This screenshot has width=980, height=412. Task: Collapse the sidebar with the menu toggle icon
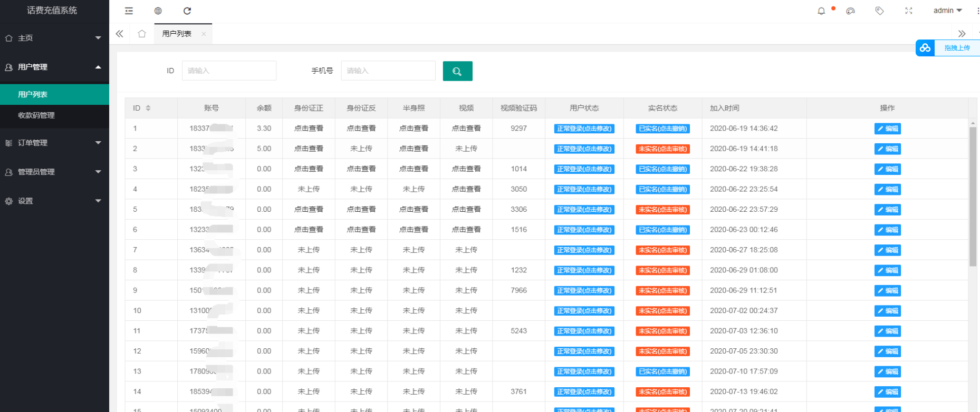[x=129, y=11]
